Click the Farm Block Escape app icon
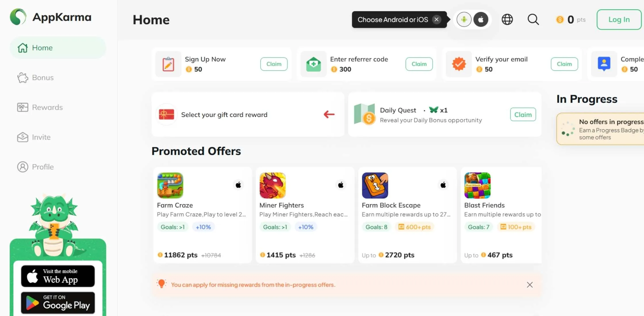Viewport: 644px width, 316px height. [375, 185]
